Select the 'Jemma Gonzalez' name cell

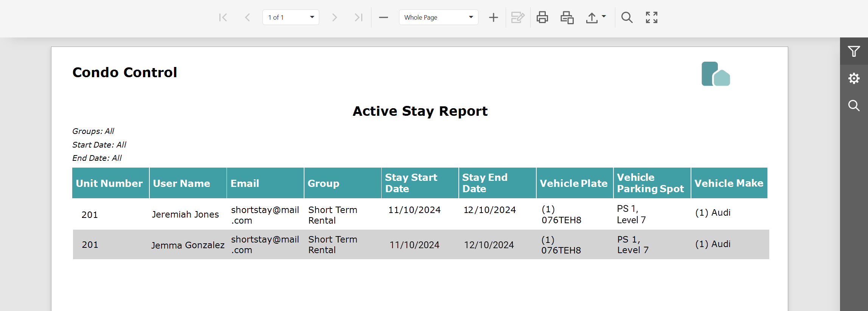(x=188, y=245)
